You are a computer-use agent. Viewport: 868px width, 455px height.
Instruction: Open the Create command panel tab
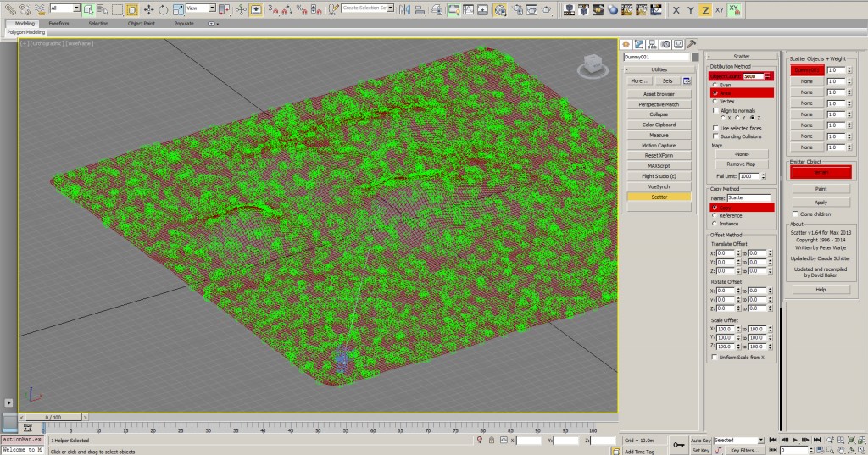626,44
